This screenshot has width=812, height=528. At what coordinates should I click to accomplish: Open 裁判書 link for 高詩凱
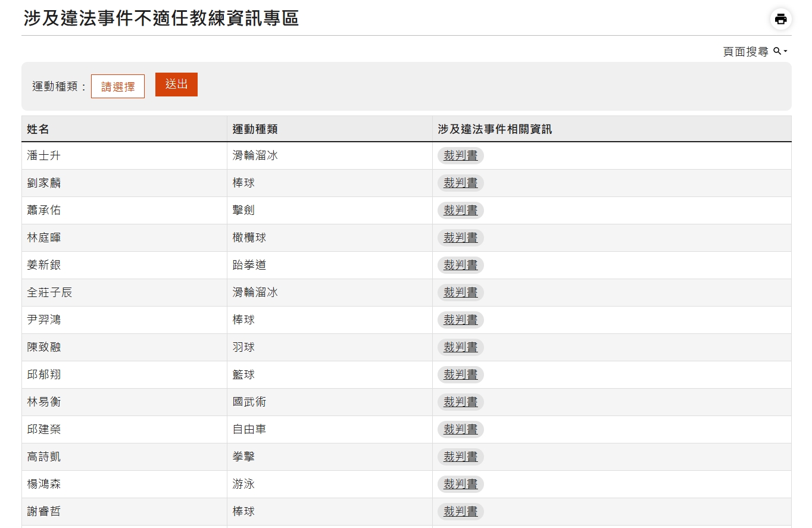pos(461,457)
